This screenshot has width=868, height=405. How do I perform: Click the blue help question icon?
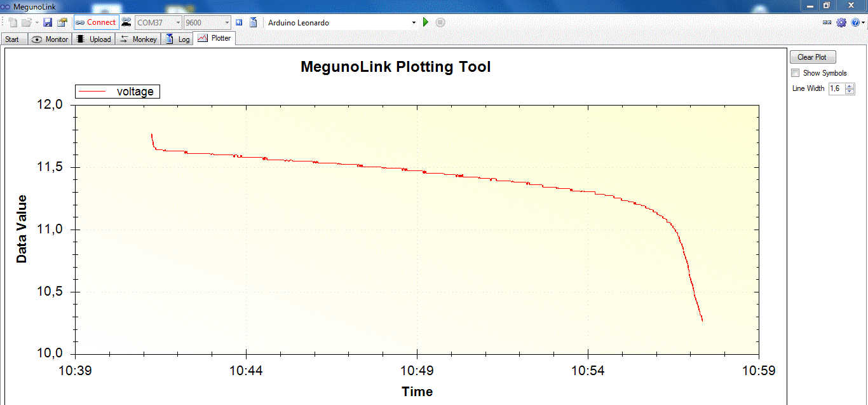(855, 22)
